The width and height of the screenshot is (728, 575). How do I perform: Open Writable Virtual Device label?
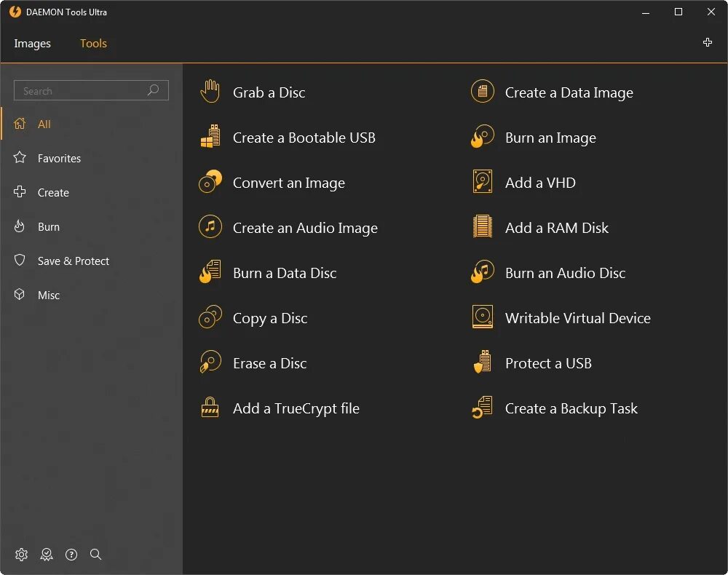(x=578, y=318)
